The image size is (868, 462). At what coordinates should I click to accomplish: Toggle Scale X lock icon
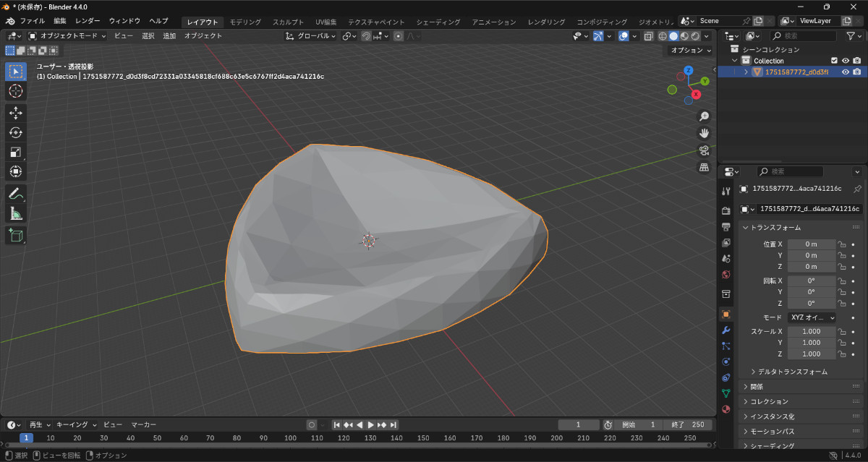tap(842, 331)
